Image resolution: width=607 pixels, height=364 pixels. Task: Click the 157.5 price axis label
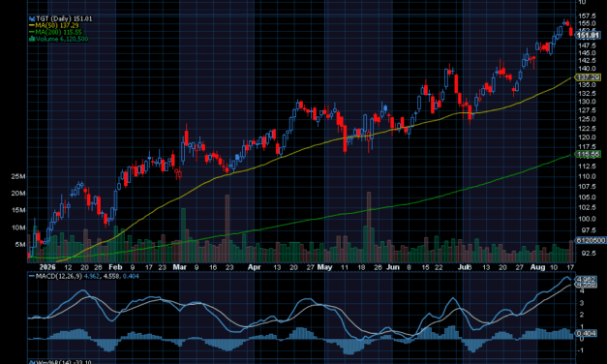click(588, 15)
